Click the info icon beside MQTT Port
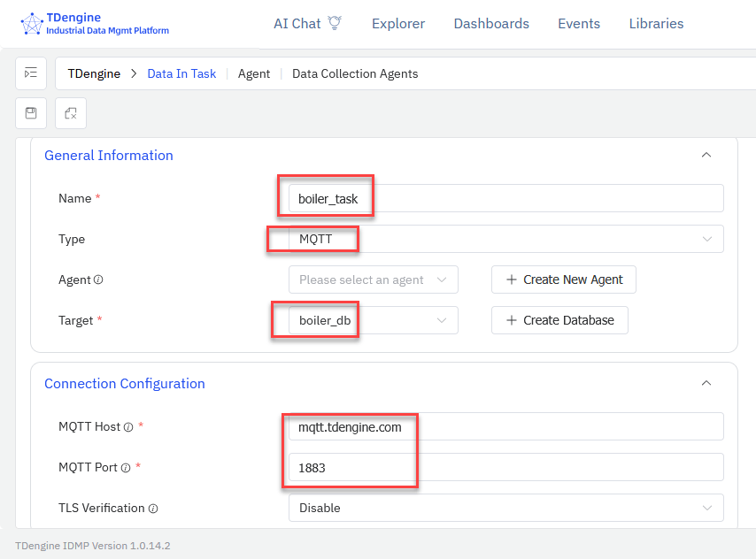 pyautogui.click(x=126, y=468)
